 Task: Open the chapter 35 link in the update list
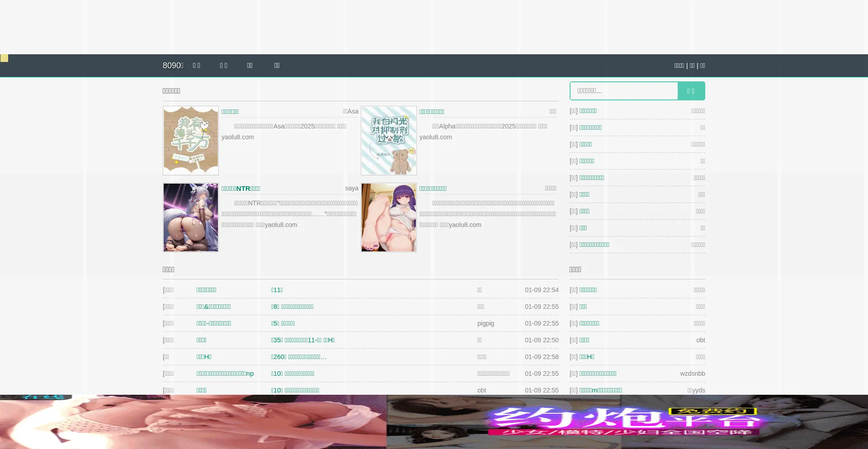(x=303, y=340)
